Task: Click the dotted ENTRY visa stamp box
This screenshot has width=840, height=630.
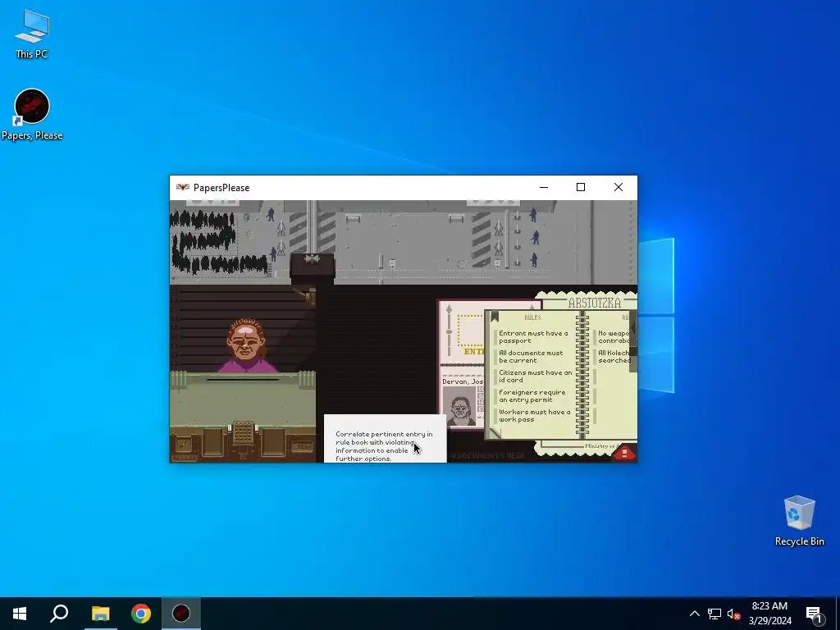Action: tap(470, 331)
